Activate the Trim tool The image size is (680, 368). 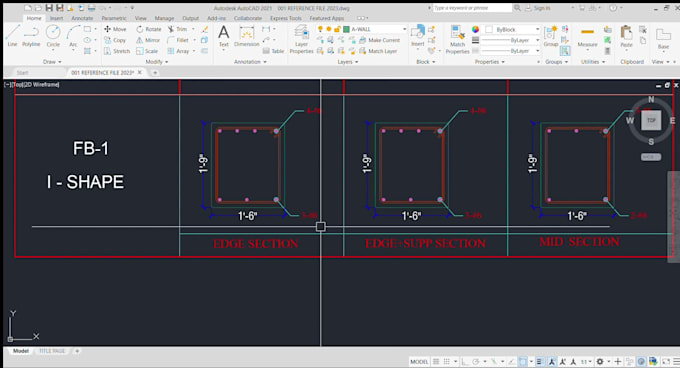click(177, 29)
